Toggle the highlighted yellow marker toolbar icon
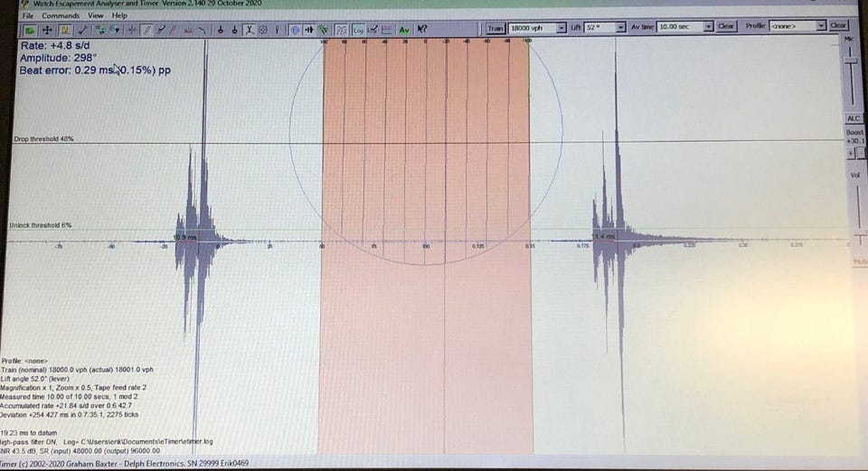868x471 pixels. [65, 30]
